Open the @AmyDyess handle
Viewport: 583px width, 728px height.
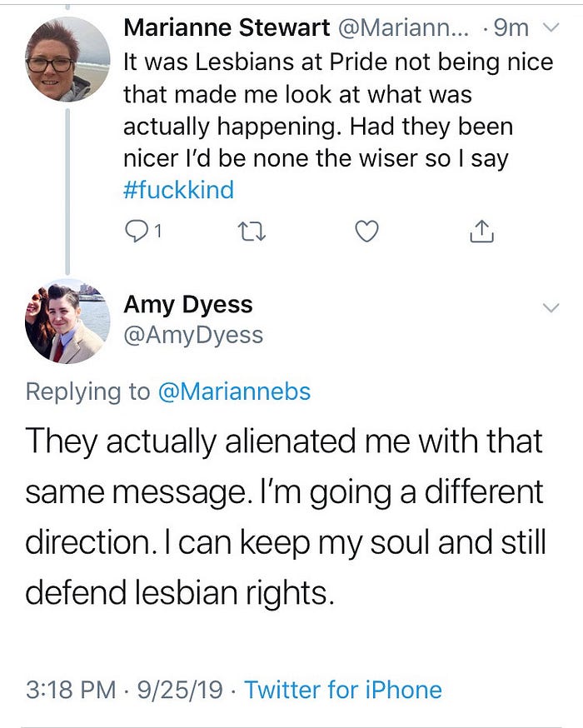click(x=193, y=334)
